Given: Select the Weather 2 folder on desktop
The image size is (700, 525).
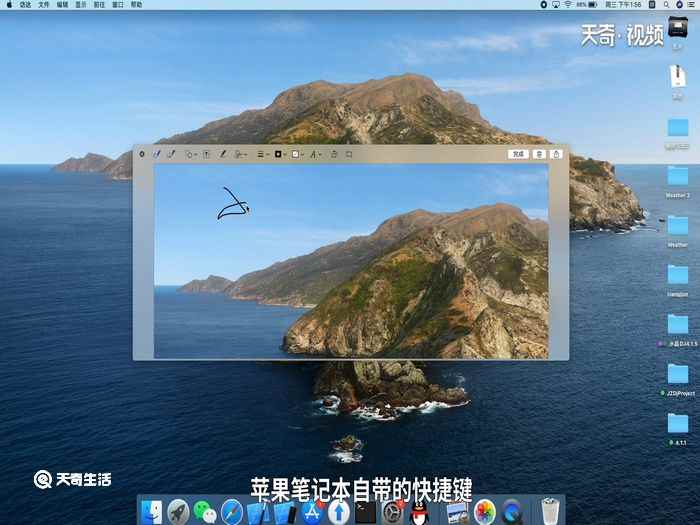Looking at the screenshot, I should click(678, 176).
